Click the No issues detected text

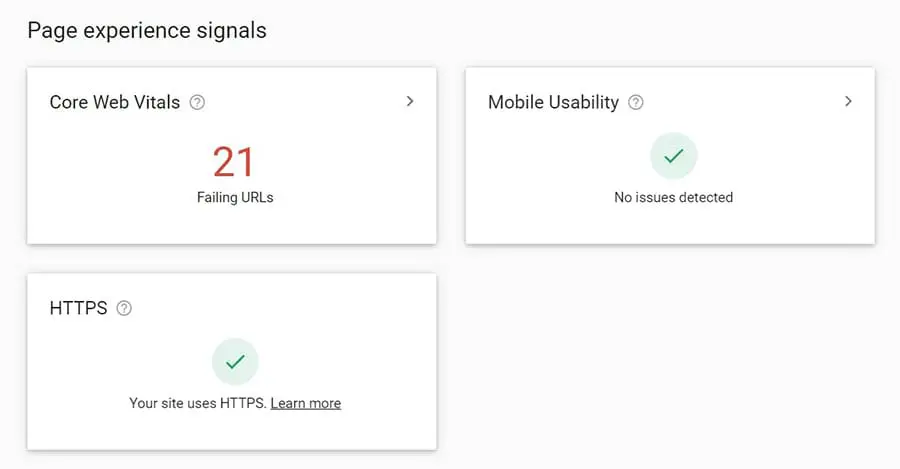click(673, 197)
